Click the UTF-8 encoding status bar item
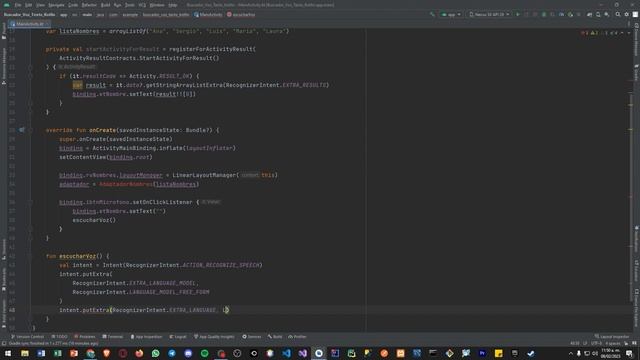 tap(596, 344)
